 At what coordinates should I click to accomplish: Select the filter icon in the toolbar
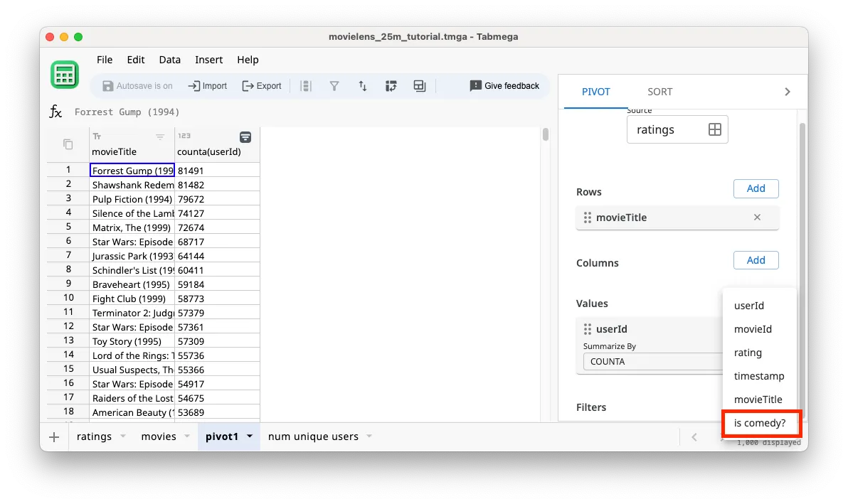tap(334, 85)
